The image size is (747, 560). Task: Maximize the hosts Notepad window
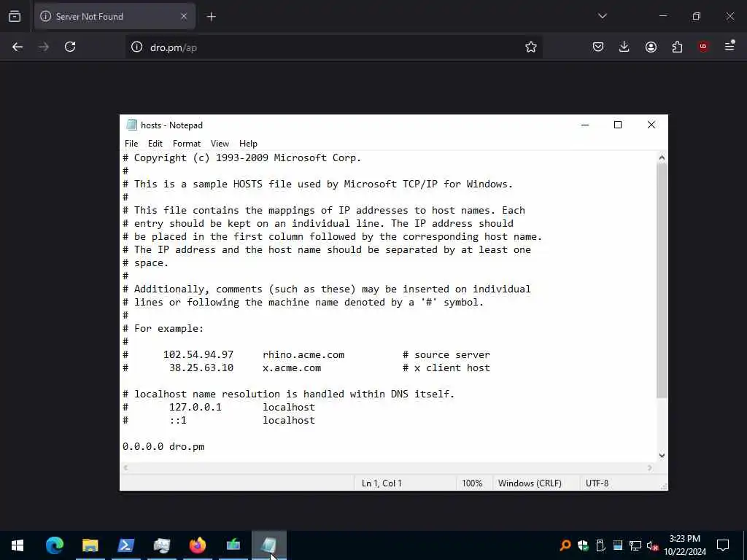[x=618, y=125]
